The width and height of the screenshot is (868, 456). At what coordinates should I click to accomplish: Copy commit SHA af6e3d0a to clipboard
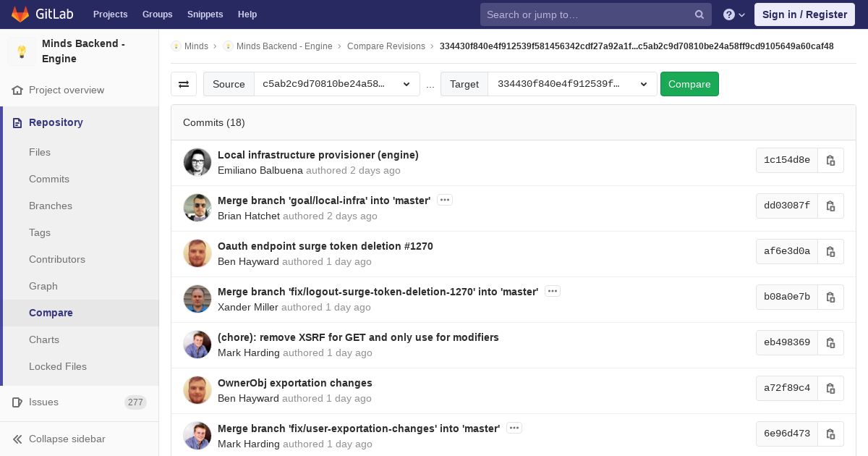830,252
